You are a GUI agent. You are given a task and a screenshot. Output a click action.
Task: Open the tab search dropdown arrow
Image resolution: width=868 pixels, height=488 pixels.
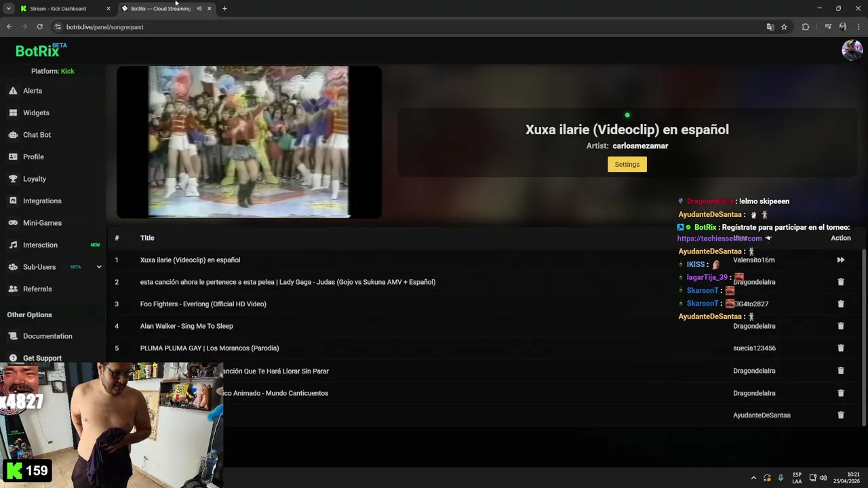tap(8, 9)
